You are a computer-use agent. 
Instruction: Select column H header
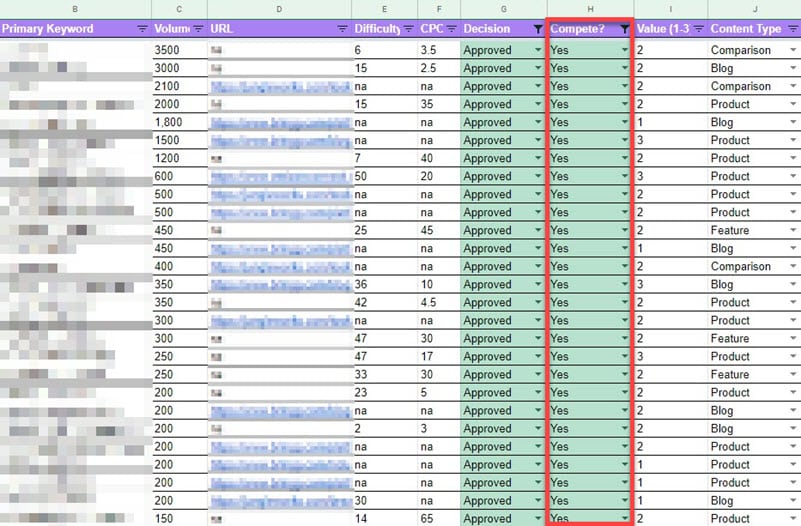point(590,9)
